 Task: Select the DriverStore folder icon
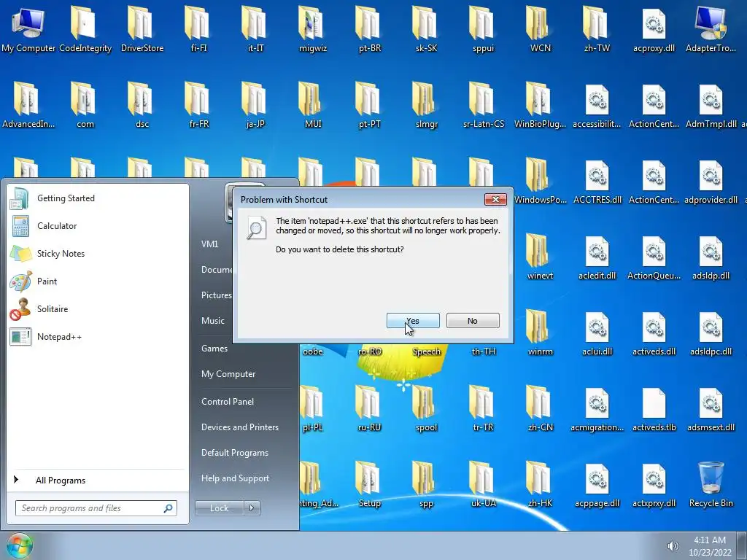pyautogui.click(x=142, y=28)
